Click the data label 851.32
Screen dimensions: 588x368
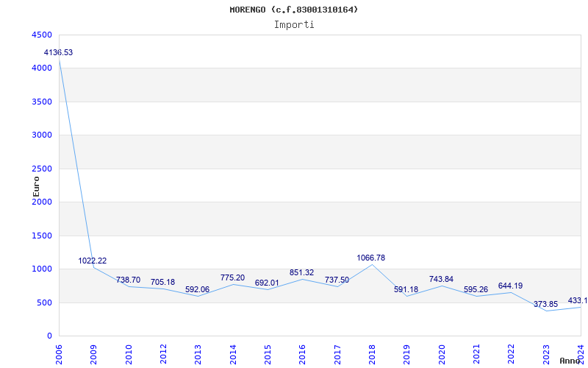pos(301,272)
